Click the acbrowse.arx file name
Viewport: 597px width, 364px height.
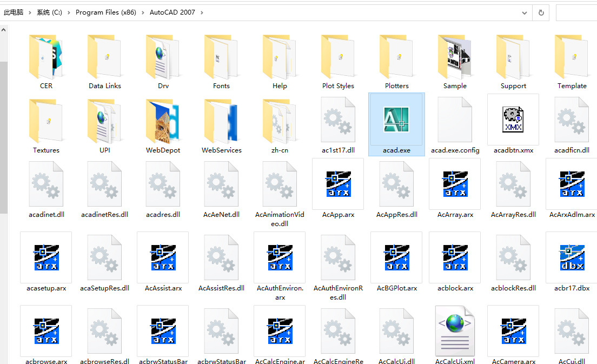[x=46, y=361]
